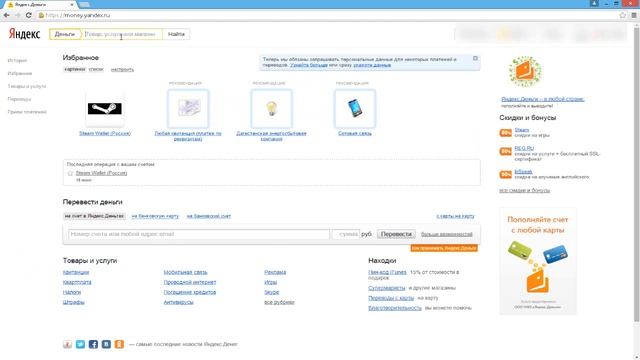This screenshot has width=640, height=360.
Task: Open the Steam Wallet favorite tile
Action: [x=105, y=109]
